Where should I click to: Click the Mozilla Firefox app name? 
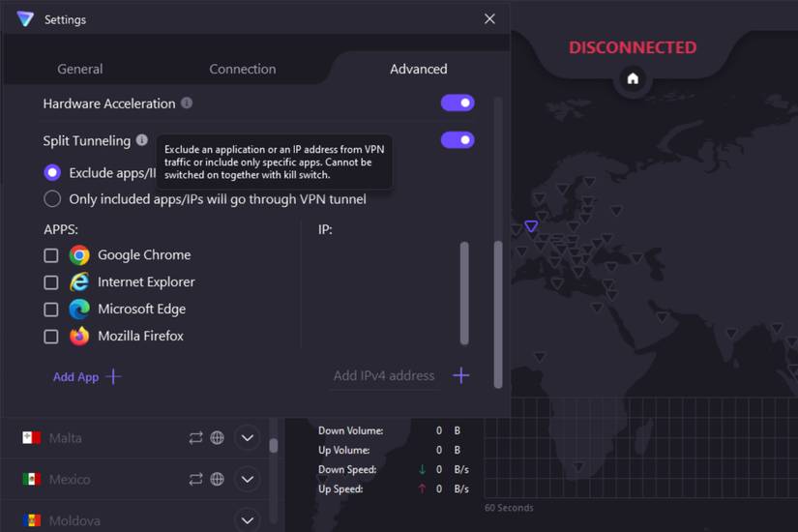coord(140,336)
